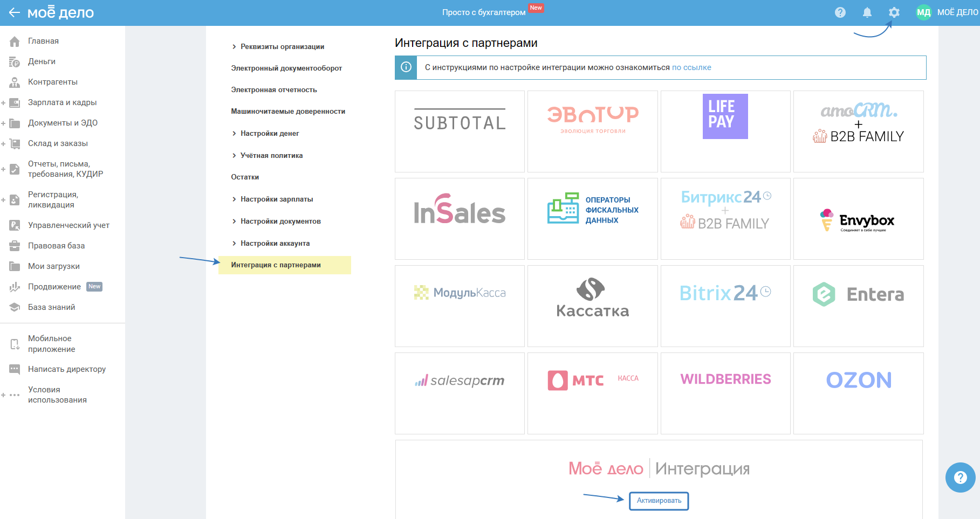Click the Склад и заказы icon
Screen dimensions: 980x519
[x=15, y=144]
